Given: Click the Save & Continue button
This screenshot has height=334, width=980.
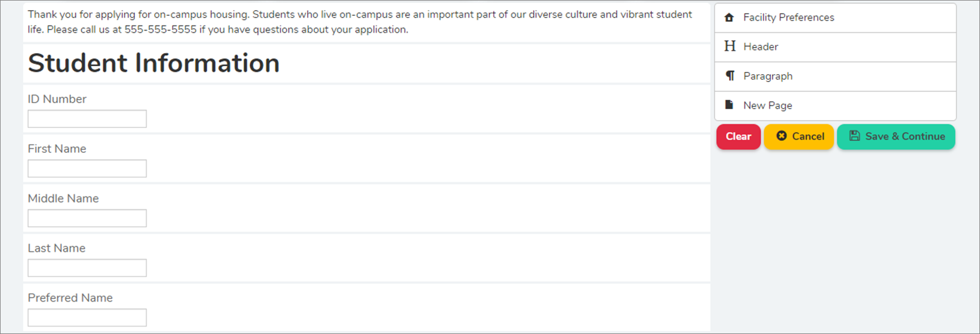Looking at the screenshot, I should (x=896, y=137).
